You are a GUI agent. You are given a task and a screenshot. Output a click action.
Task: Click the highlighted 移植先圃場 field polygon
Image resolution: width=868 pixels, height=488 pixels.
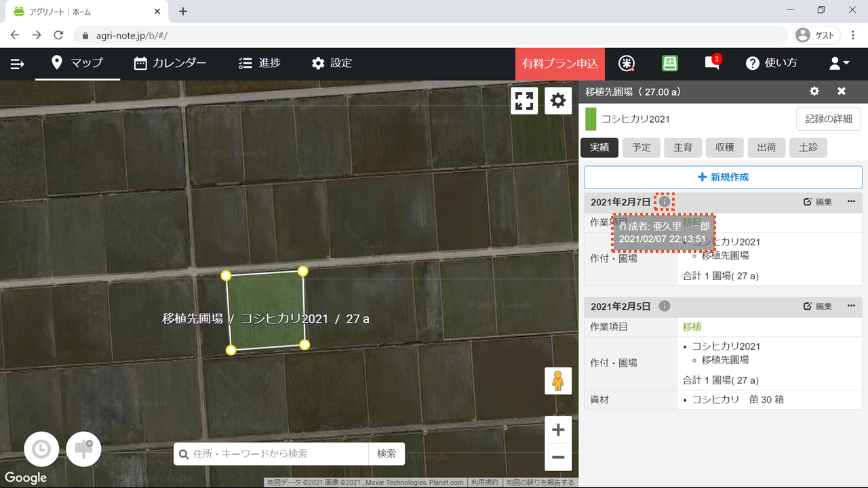(x=265, y=311)
